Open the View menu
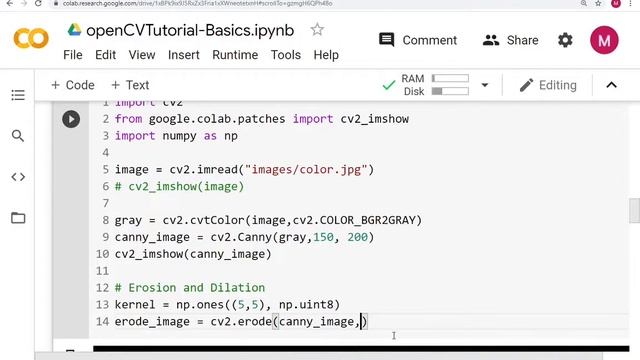The image size is (640, 360). tap(142, 55)
